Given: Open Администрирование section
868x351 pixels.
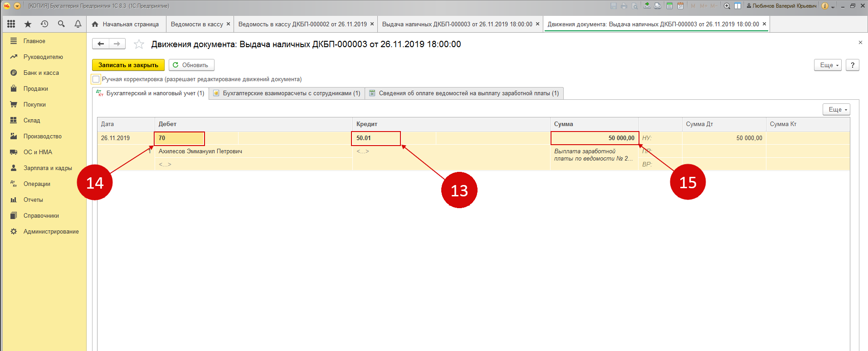Looking at the screenshot, I should pos(44,231).
